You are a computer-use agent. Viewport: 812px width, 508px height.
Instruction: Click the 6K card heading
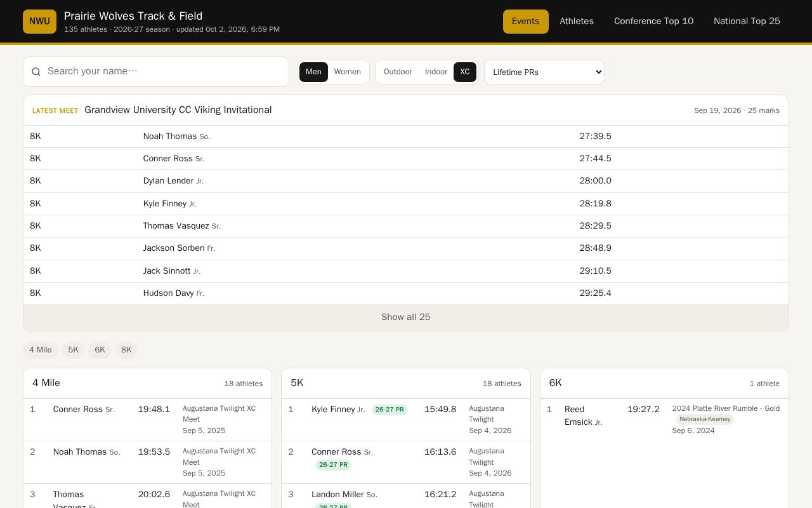[x=556, y=383]
